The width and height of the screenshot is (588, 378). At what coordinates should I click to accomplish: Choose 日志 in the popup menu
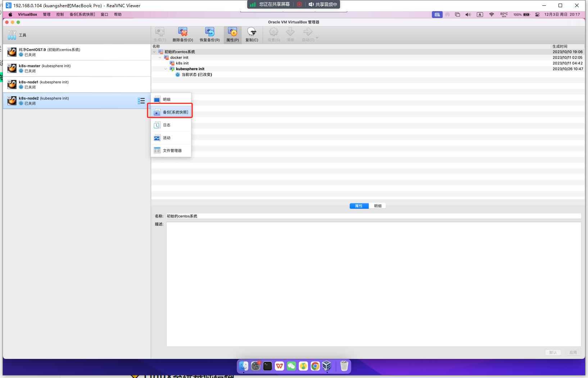click(171, 125)
